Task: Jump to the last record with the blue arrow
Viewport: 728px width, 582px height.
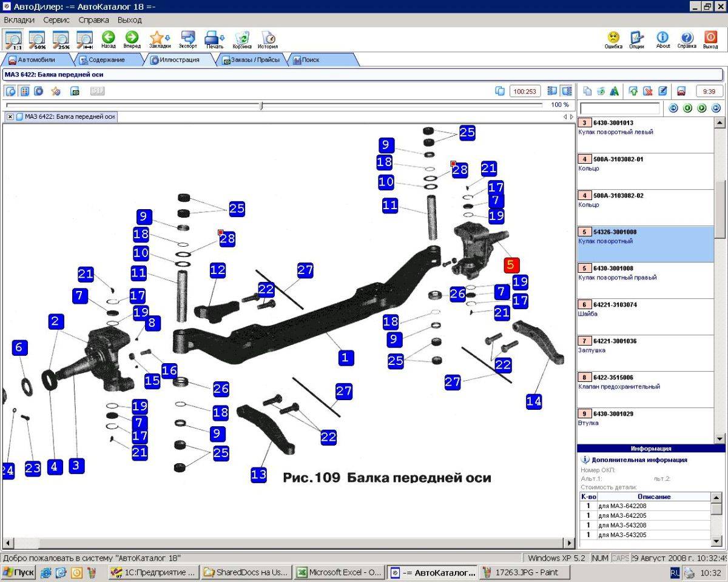Action: [x=716, y=108]
